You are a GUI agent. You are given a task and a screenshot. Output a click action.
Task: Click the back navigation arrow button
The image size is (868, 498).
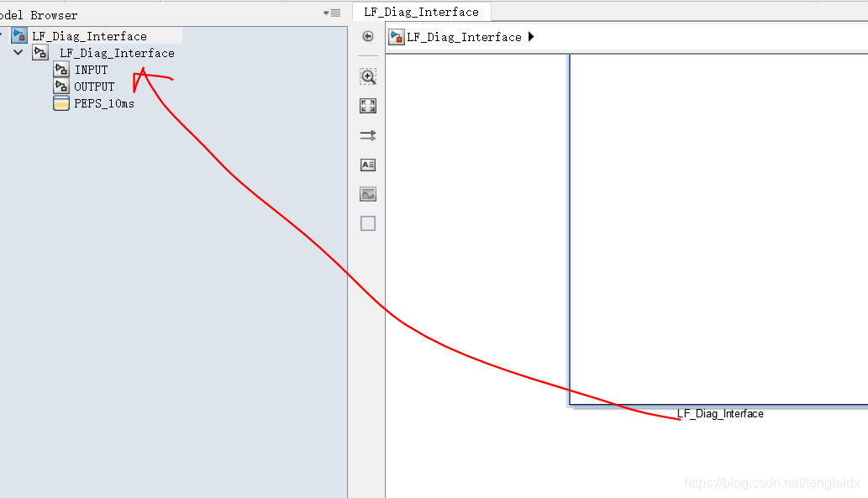pyautogui.click(x=367, y=36)
